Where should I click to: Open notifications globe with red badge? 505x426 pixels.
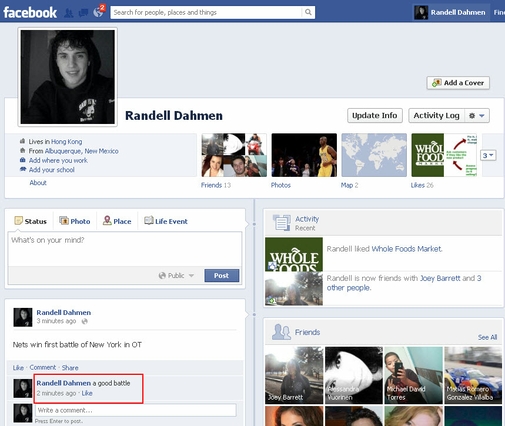coord(99,12)
